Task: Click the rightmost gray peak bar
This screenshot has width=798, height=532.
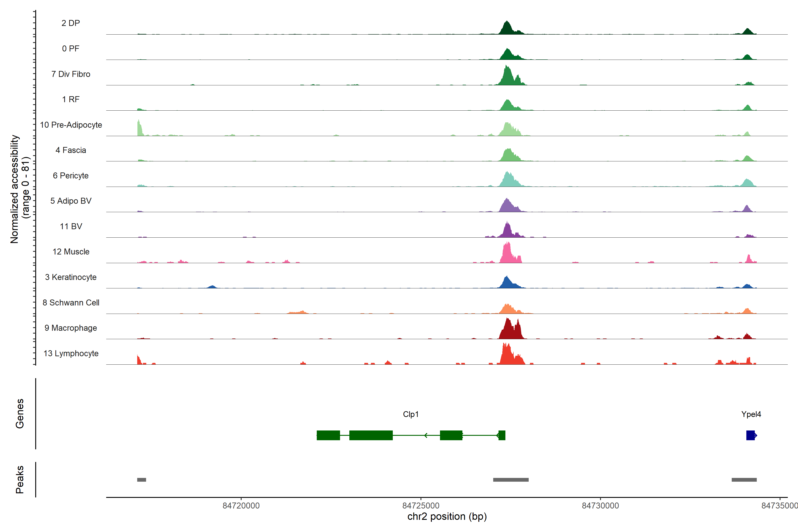Action: click(744, 480)
